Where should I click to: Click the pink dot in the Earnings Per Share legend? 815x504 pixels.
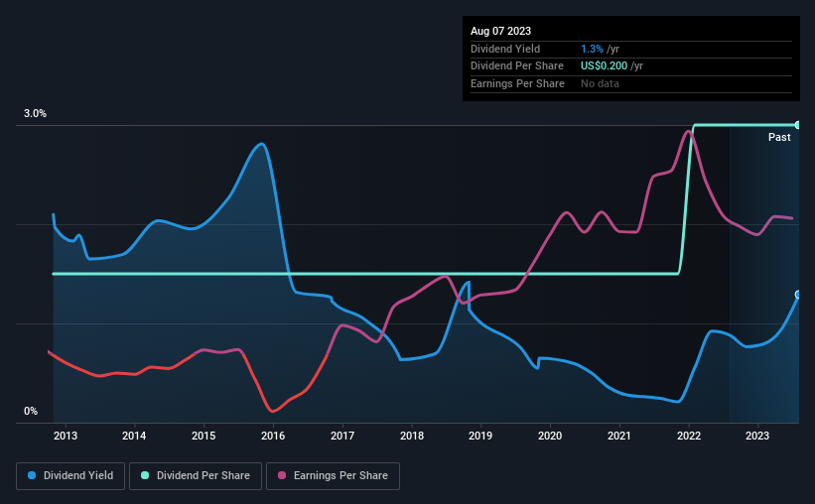(280, 476)
